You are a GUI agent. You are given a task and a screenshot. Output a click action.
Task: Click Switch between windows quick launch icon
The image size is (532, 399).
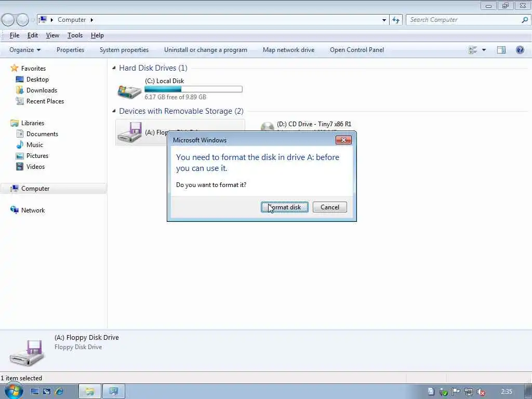[47, 391]
